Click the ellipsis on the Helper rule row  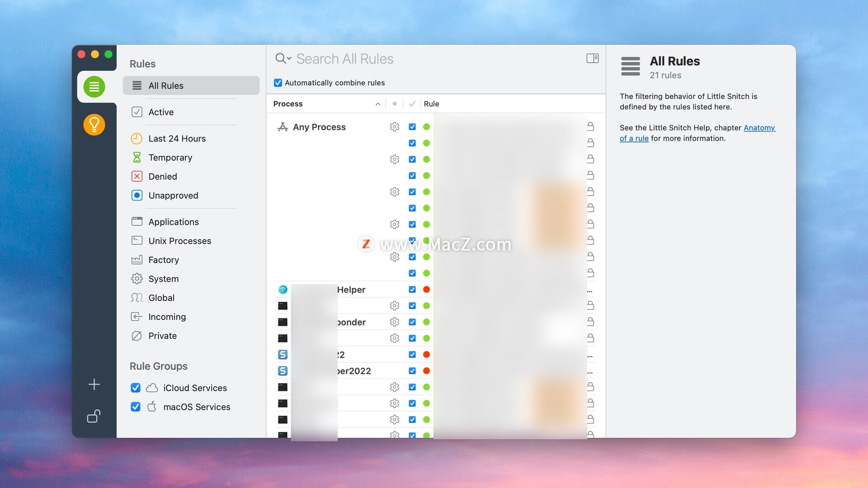590,291
